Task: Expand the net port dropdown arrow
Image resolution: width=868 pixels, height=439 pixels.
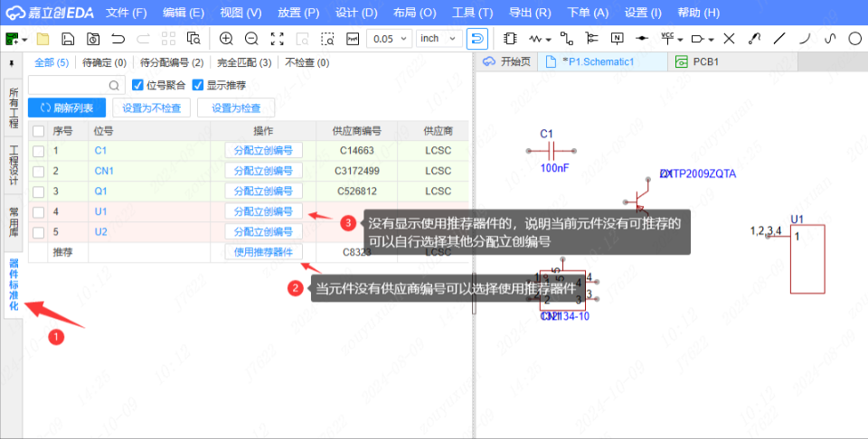Action: [x=711, y=39]
